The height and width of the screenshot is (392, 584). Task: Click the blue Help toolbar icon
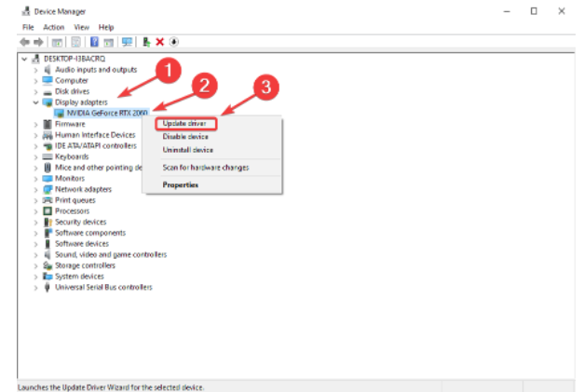point(94,42)
